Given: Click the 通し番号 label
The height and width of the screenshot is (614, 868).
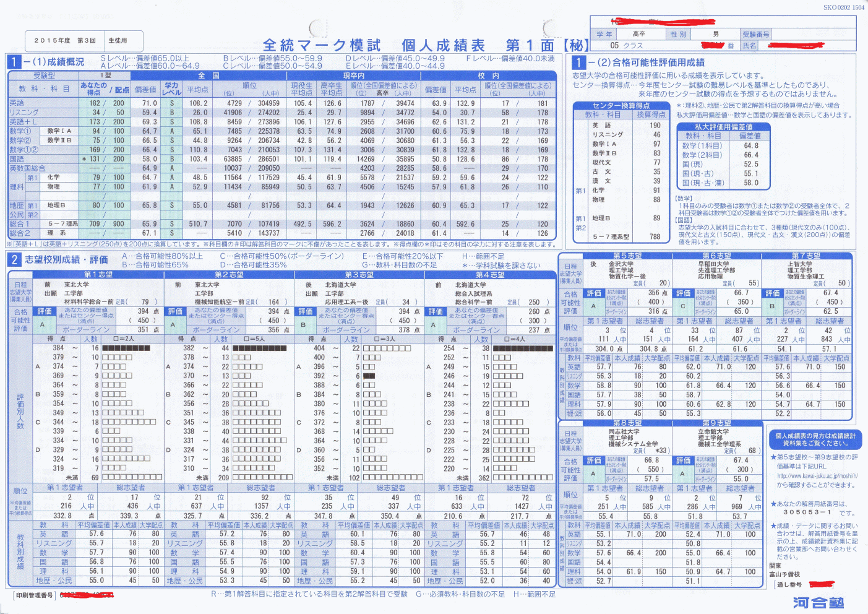Looking at the screenshot, I should (789, 584).
